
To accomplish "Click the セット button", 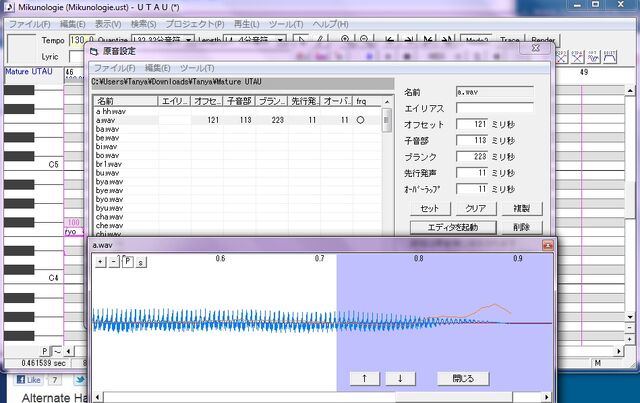I will pyautogui.click(x=430, y=209).
